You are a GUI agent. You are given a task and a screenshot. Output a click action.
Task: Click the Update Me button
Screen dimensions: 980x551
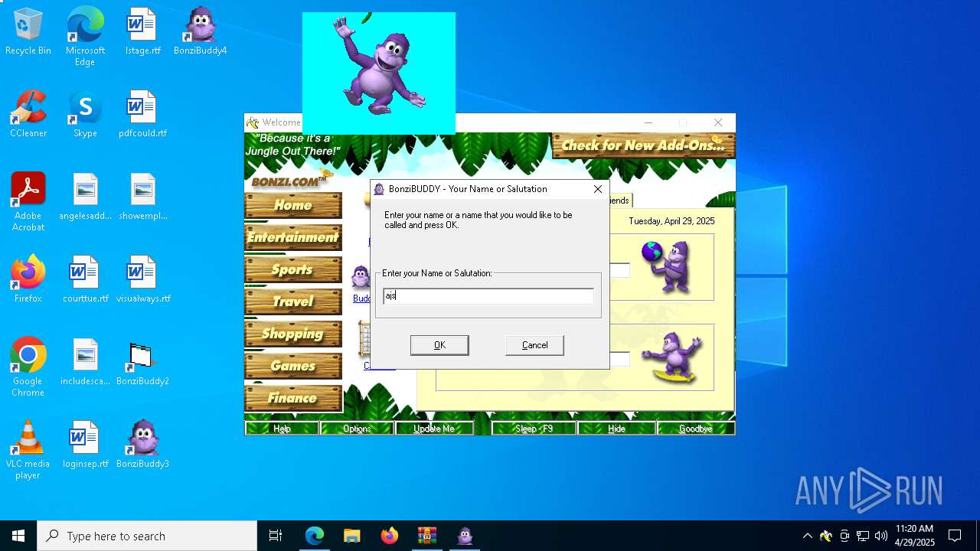(434, 429)
